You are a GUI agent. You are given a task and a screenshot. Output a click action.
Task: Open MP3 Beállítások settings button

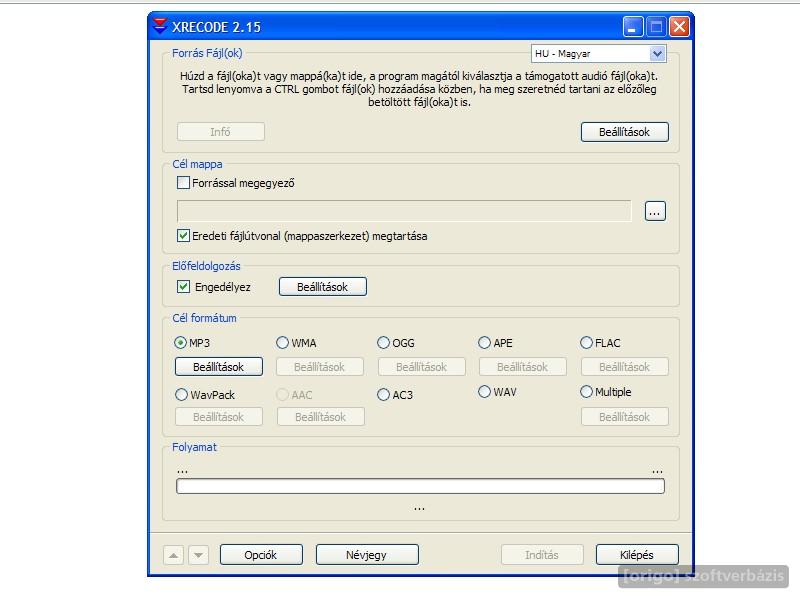219,367
